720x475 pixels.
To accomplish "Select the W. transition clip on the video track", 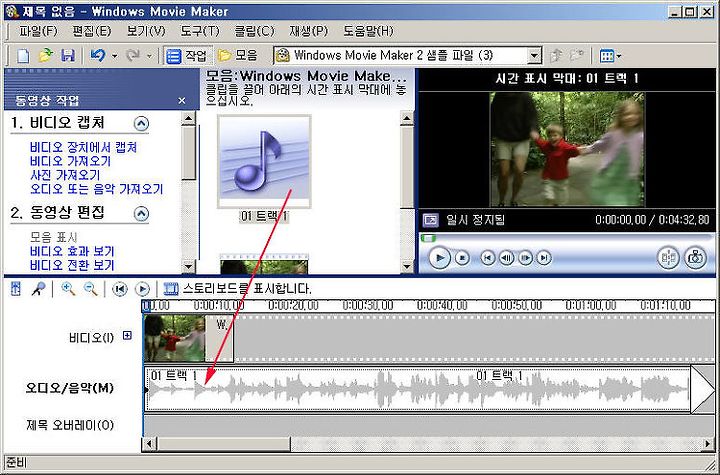I will (x=219, y=339).
